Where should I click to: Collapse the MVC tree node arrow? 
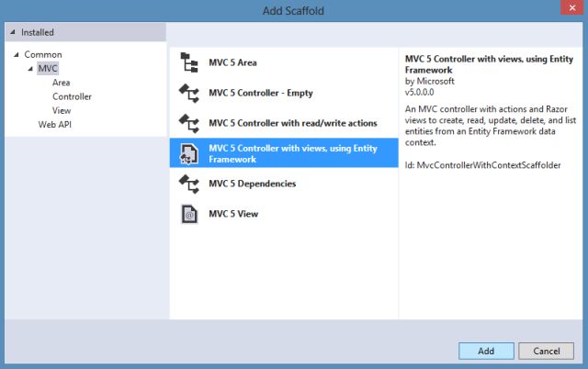[x=30, y=69]
